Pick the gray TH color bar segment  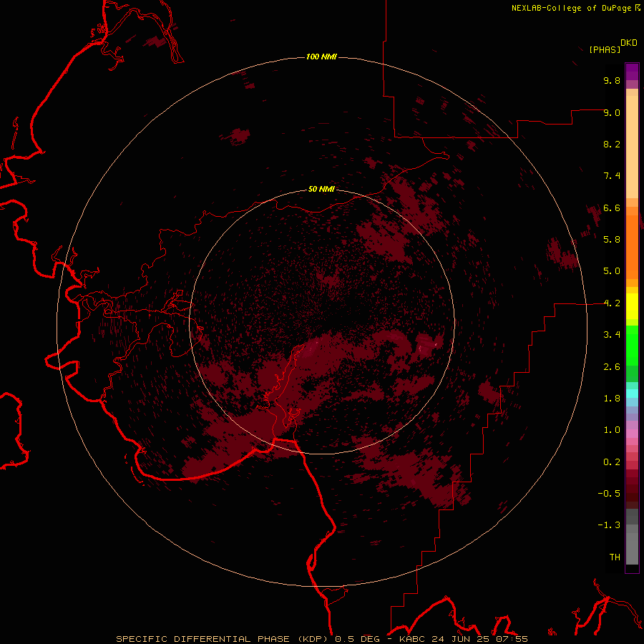(x=632, y=549)
